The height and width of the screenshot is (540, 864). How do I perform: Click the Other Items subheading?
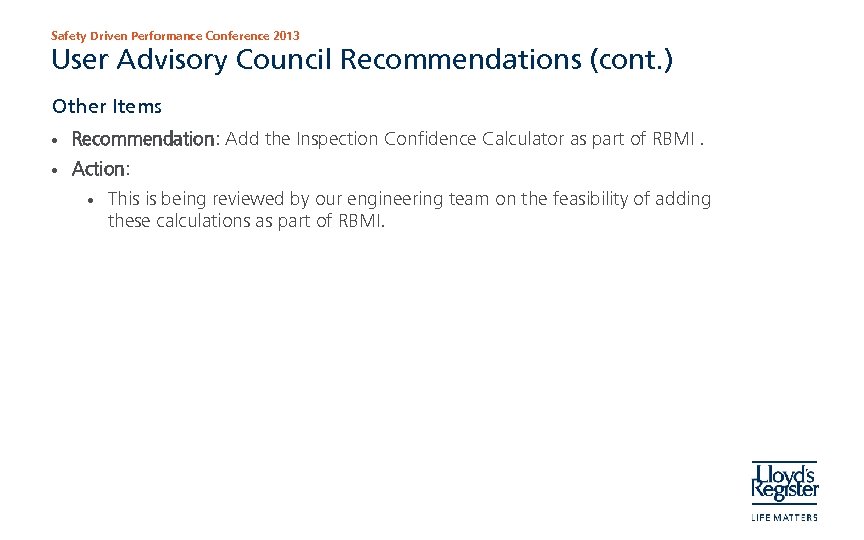pyautogui.click(x=106, y=106)
